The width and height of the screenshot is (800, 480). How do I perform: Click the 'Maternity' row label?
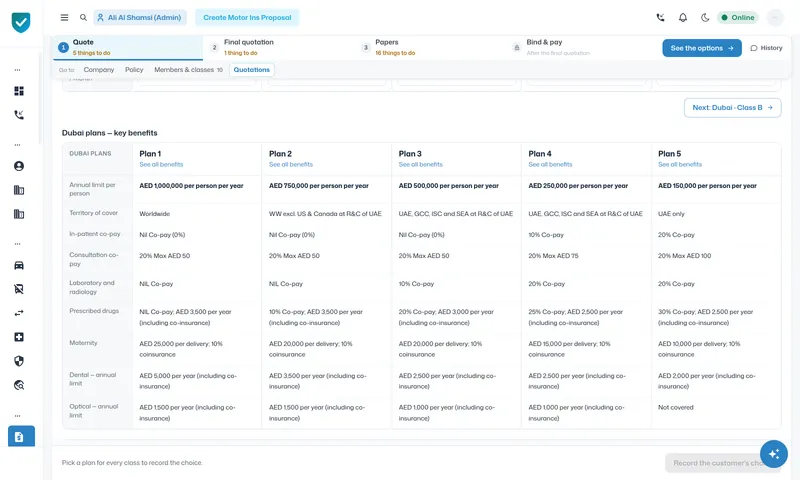pyautogui.click(x=83, y=343)
